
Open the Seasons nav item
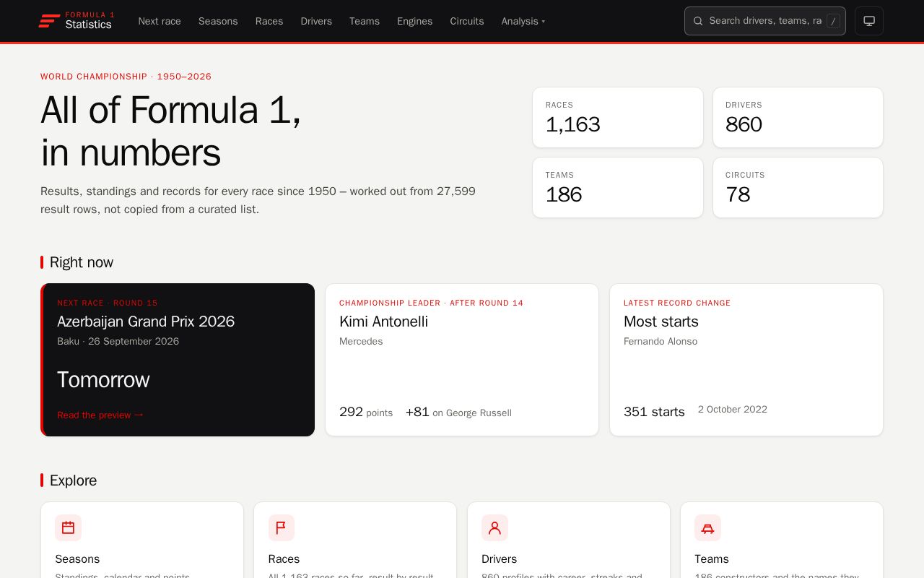click(x=218, y=21)
